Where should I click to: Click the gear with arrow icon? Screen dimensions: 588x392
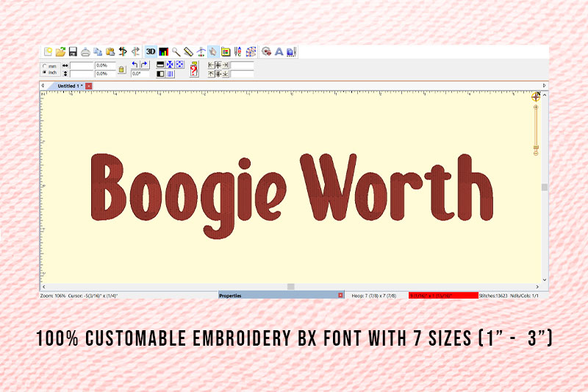click(266, 51)
